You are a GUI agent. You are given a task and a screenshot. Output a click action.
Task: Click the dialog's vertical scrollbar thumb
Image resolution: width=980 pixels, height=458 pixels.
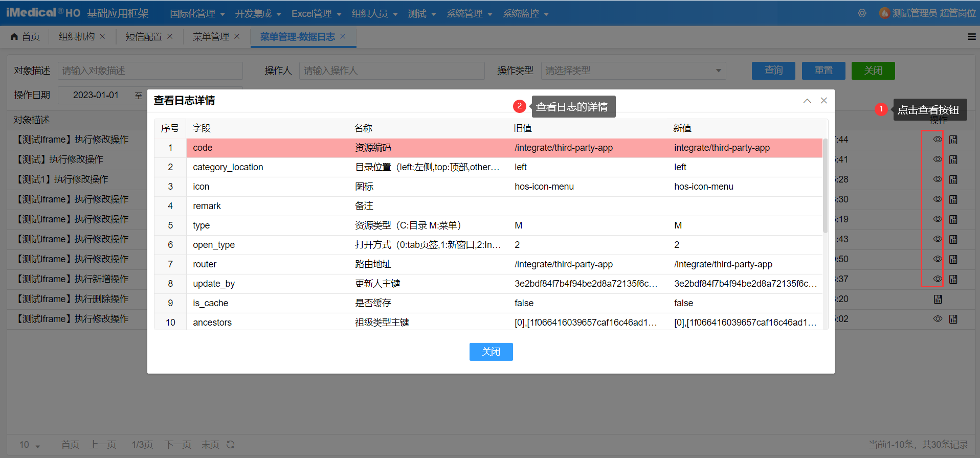click(x=825, y=185)
